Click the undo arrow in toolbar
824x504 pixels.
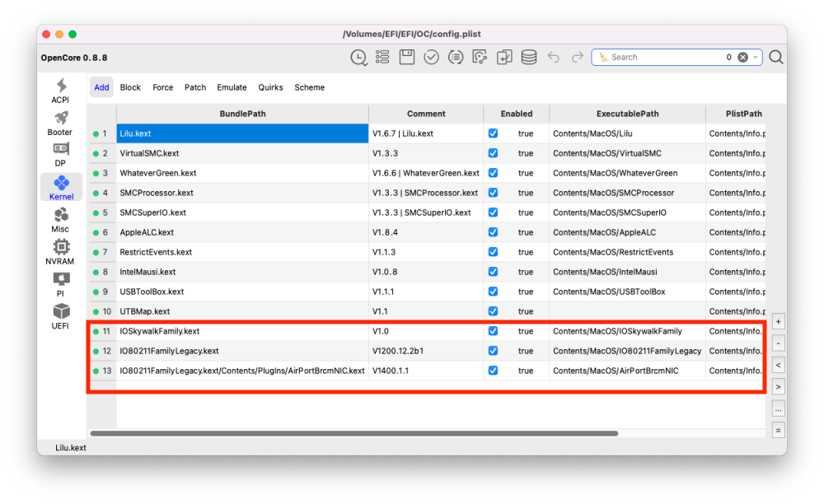tap(554, 57)
